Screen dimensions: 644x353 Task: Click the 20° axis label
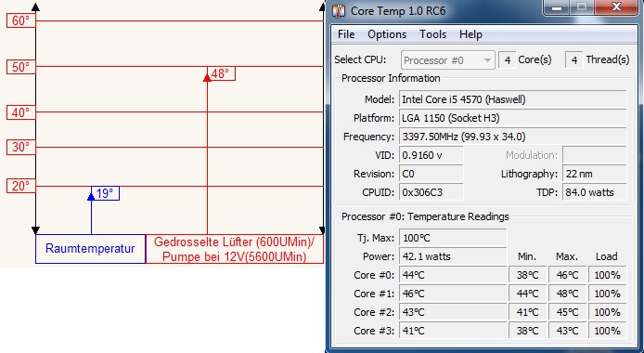21,186
